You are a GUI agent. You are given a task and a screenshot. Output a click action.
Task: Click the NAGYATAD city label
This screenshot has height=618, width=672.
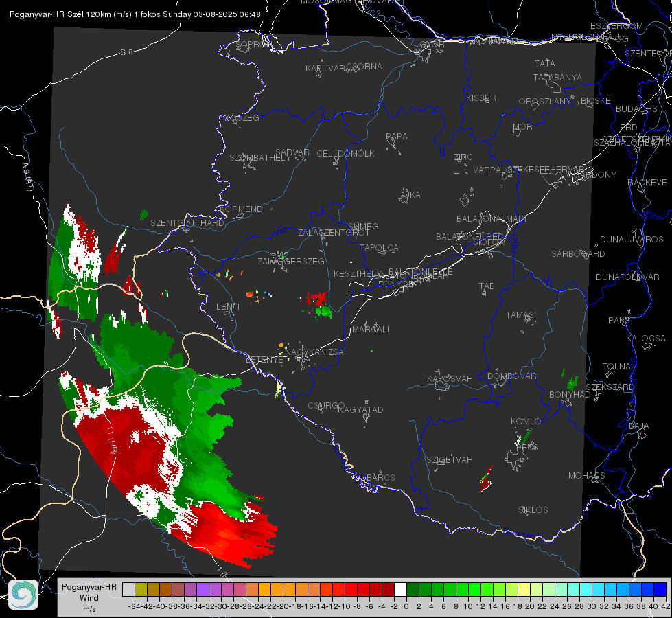pos(360,409)
